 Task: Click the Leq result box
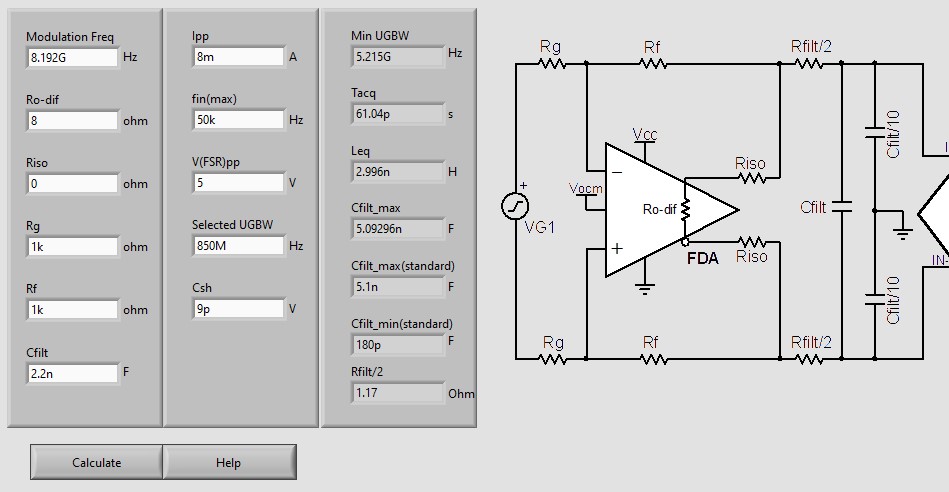pyautogui.click(x=397, y=172)
